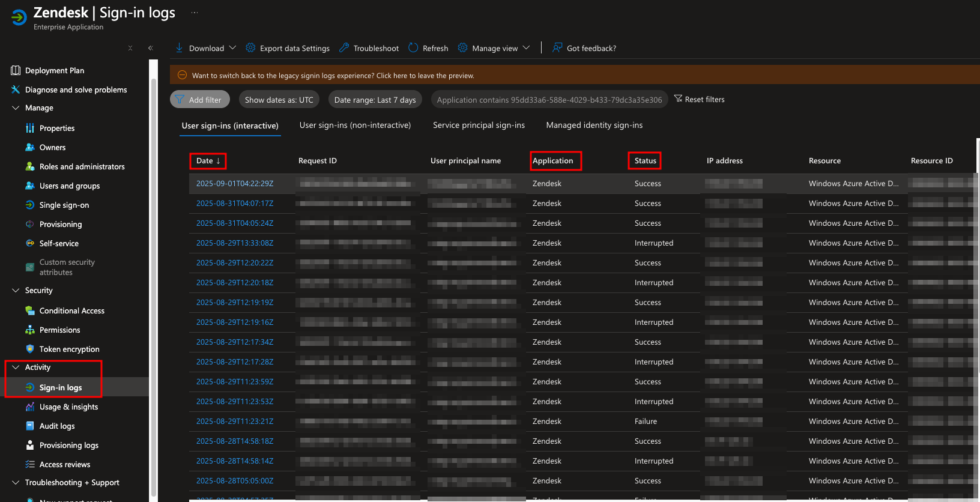Click the Refresh circular arrow icon

click(x=413, y=47)
